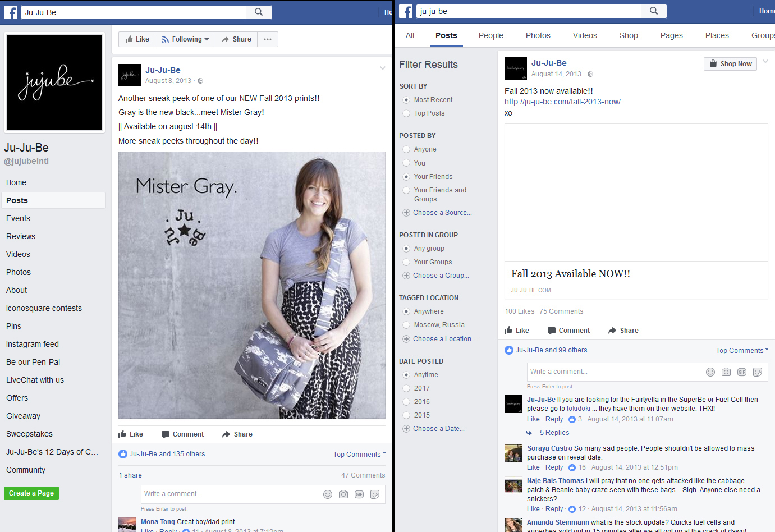
Task: Click the plus icon beside Choose a Group
Action: (x=406, y=276)
